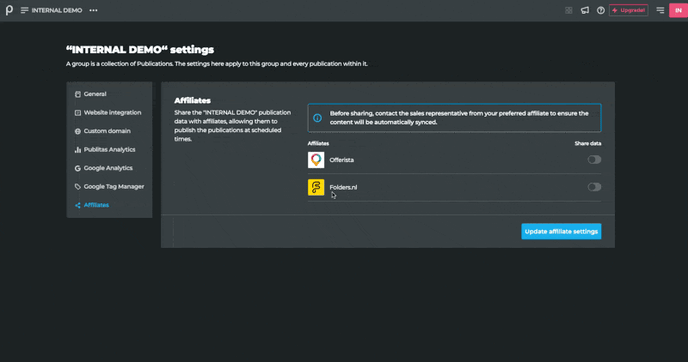Select Custom domain in sidebar
This screenshot has height=362, width=688.
pos(103,131)
